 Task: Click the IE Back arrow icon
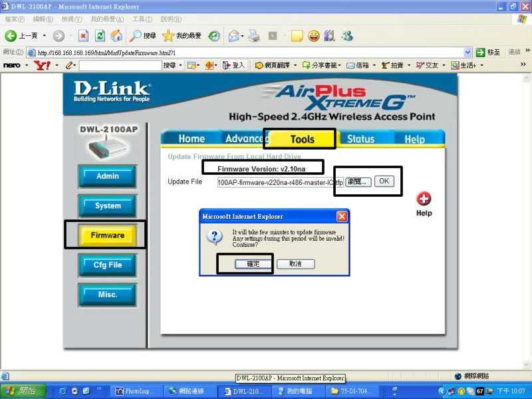pos(11,36)
